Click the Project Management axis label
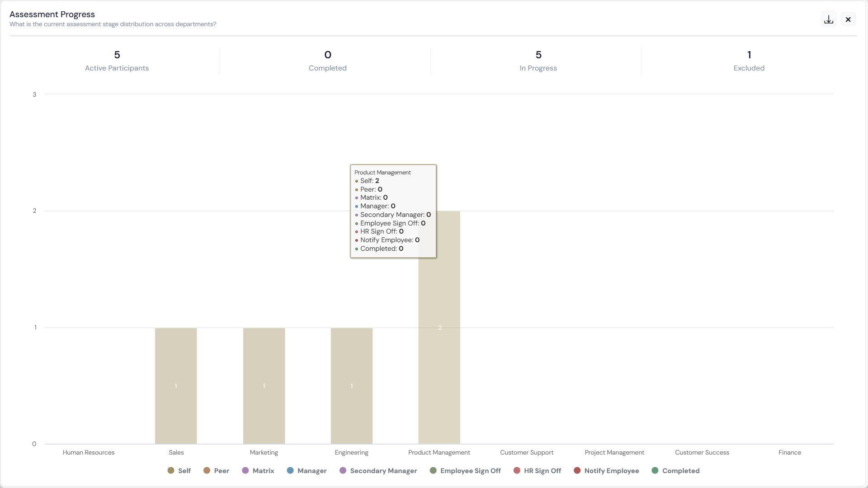This screenshot has width=868, height=488. pos(614,453)
